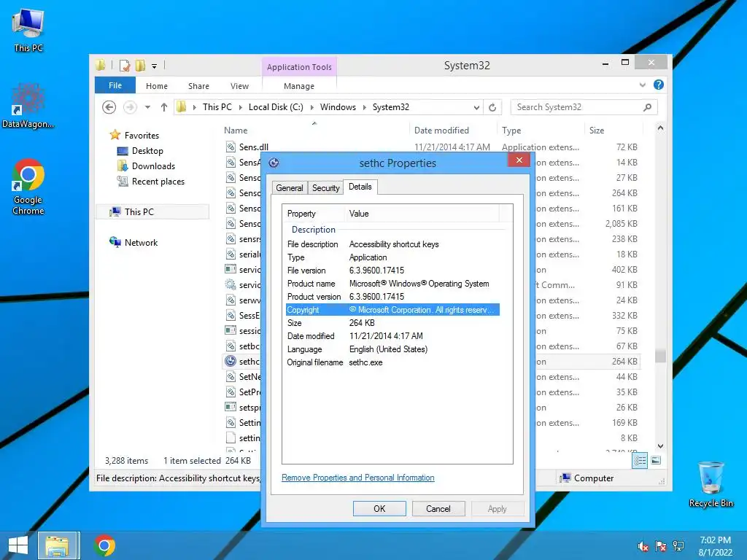Screen dimensions: 747x560
Task: Select the sethc application file icon
Action: point(231,362)
